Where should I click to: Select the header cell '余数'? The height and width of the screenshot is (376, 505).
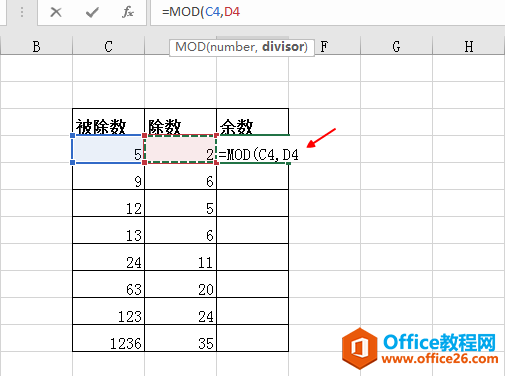click(252, 122)
